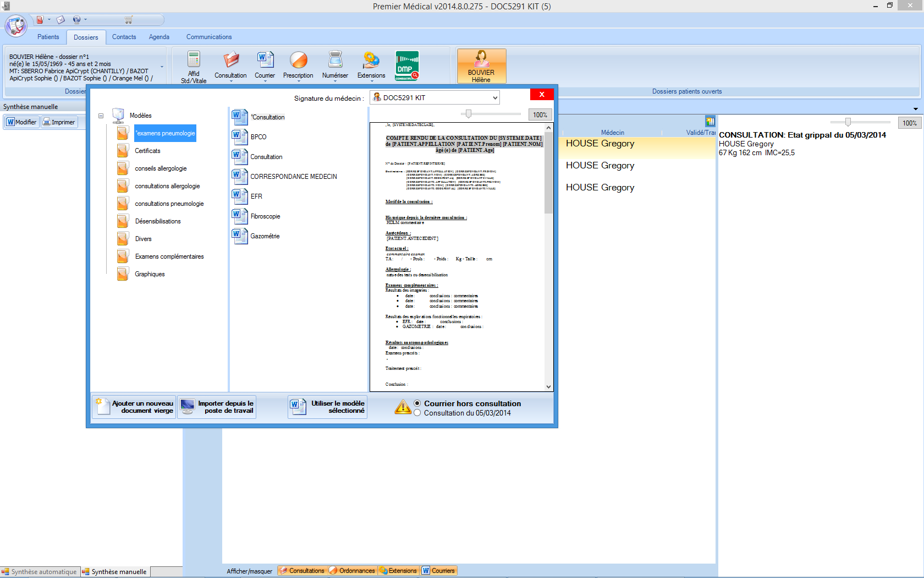This screenshot has width=924, height=579.
Task: Click the dialog's 100% zoom button
Action: pyautogui.click(x=540, y=115)
